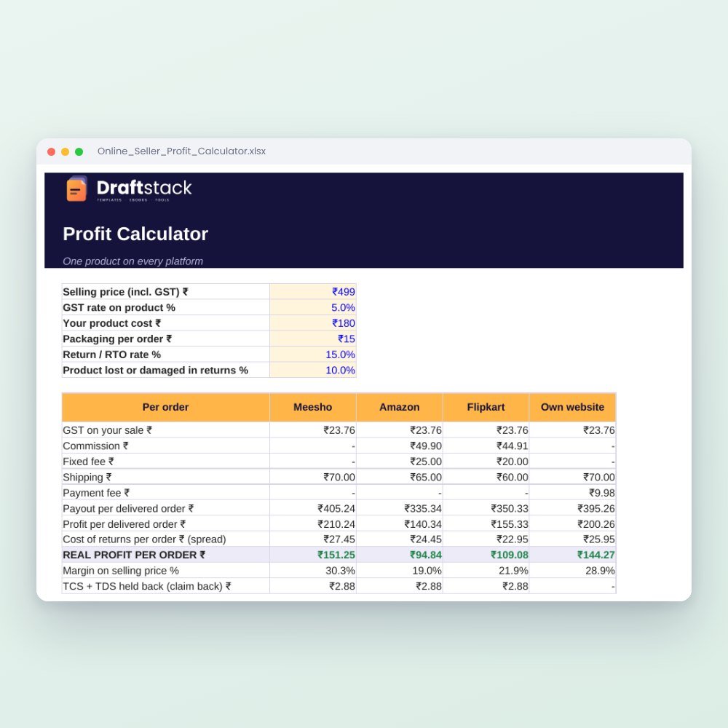Screen dimensions: 728x728
Task: Select the 'Payment fee ₹' row label
Action: click(96, 493)
